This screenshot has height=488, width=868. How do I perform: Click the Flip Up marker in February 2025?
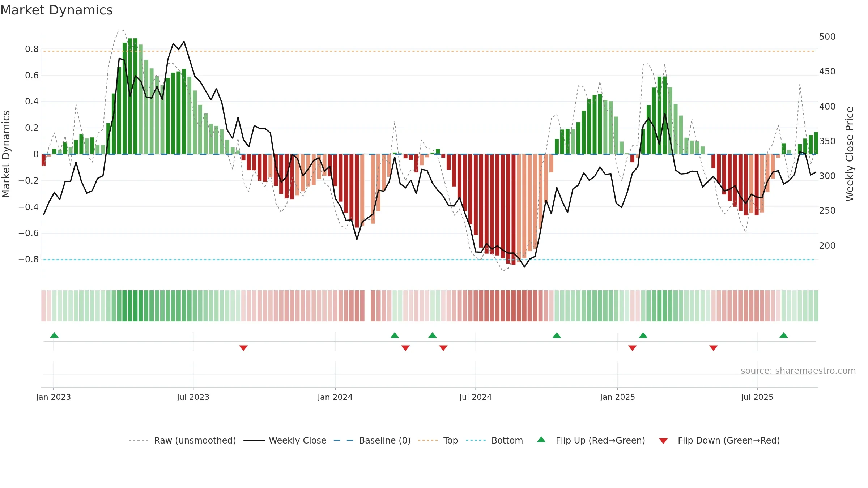(x=643, y=335)
